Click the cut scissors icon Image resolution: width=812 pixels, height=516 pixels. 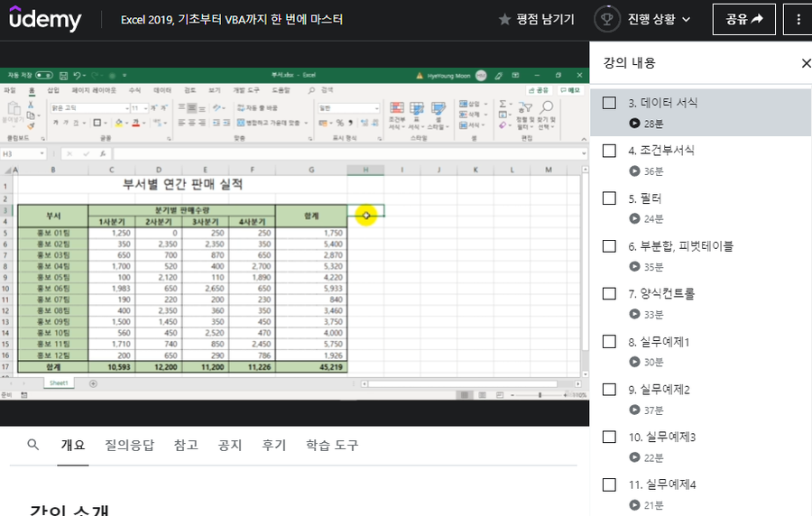tap(31, 105)
